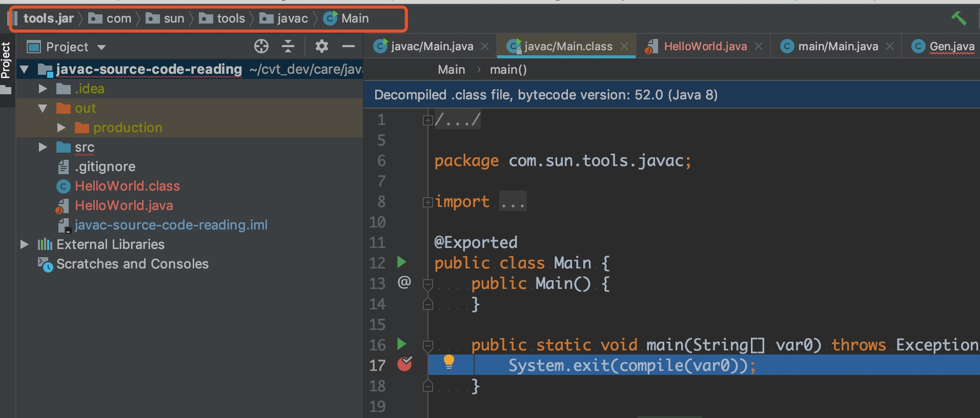Switch to main/Main.java tab
The width and height of the screenshot is (980, 418).
(838, 47)
